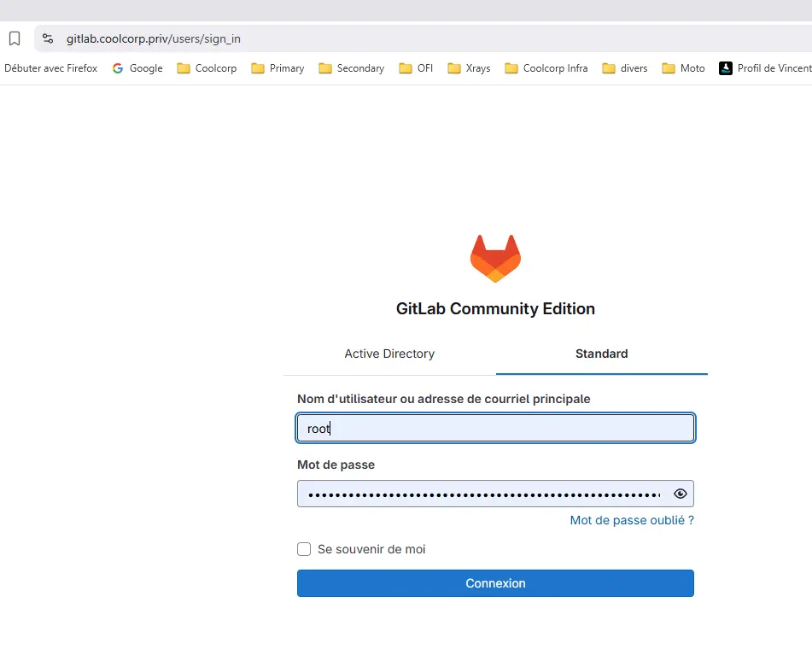The width and height of the screenshot is (812, 655).
Task: Open the Secondary bookmarks folder
Action: pos(352,68)
